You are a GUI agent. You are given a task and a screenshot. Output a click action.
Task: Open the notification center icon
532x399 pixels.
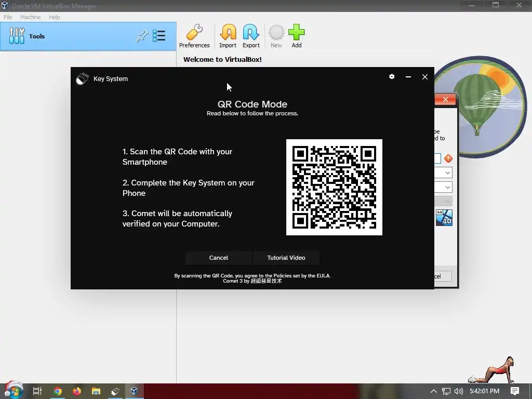(515, 391)
